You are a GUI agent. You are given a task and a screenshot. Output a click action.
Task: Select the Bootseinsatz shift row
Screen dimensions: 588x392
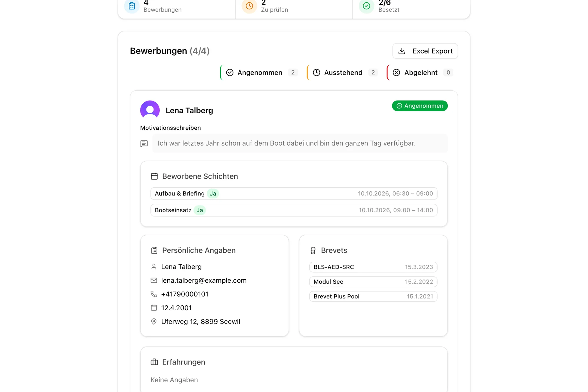pos(294,210)
